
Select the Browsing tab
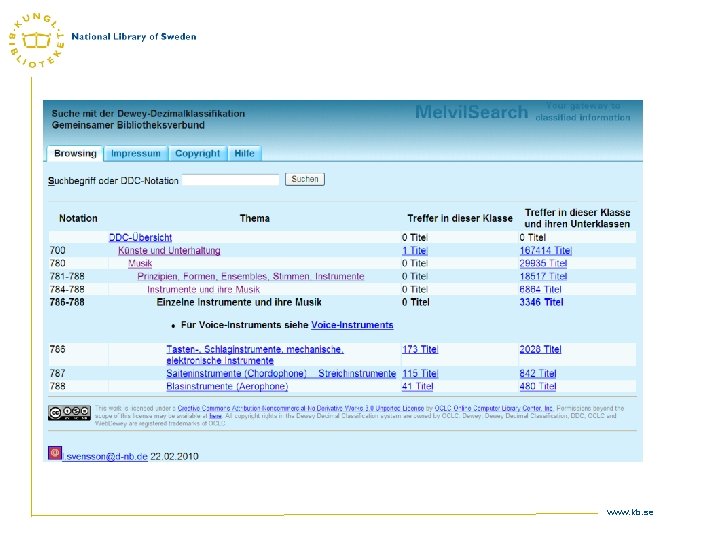tap(75, 153)
